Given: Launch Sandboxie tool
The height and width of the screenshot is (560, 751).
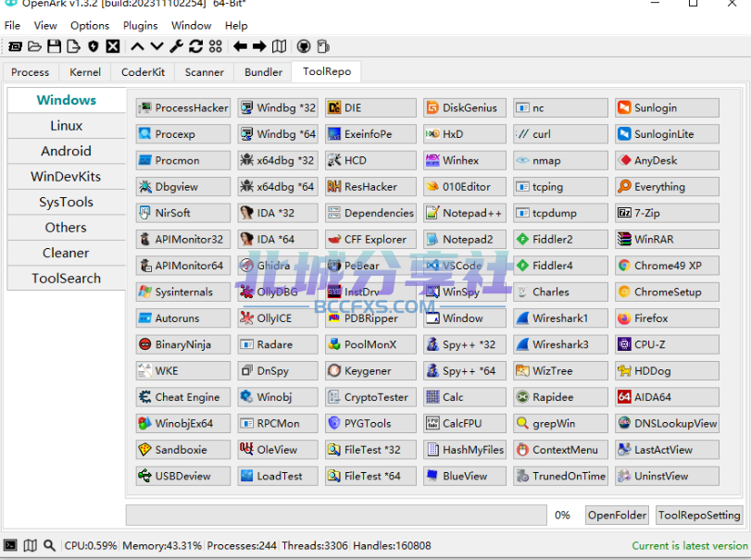Looking at the screenshot, I should (183, 450).
